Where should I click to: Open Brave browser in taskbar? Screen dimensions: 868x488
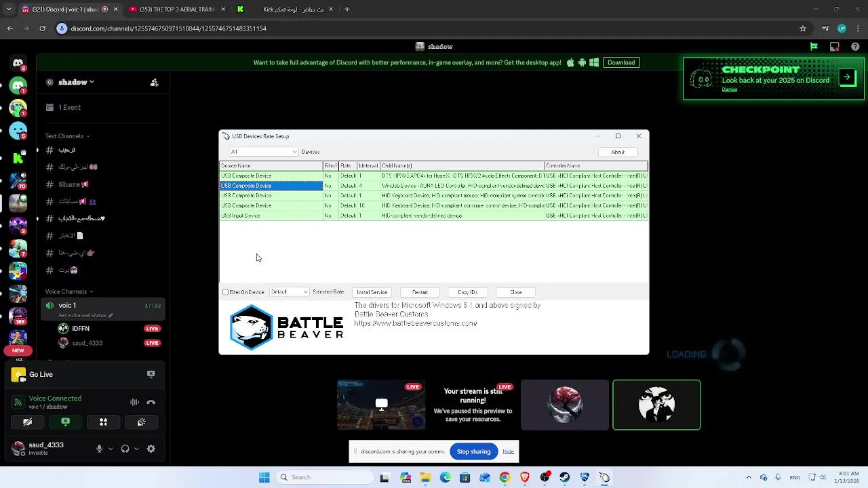(525, 477)
